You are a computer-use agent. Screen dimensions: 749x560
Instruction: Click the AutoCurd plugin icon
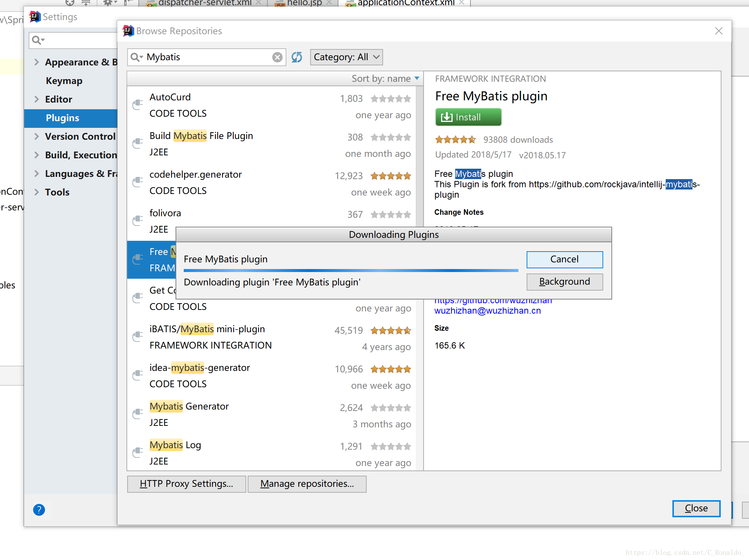(138, 104)
